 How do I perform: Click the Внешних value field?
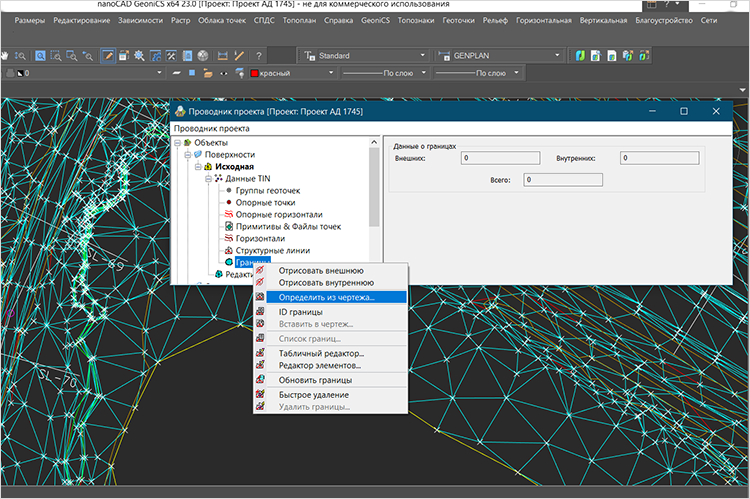pos(499,158)
